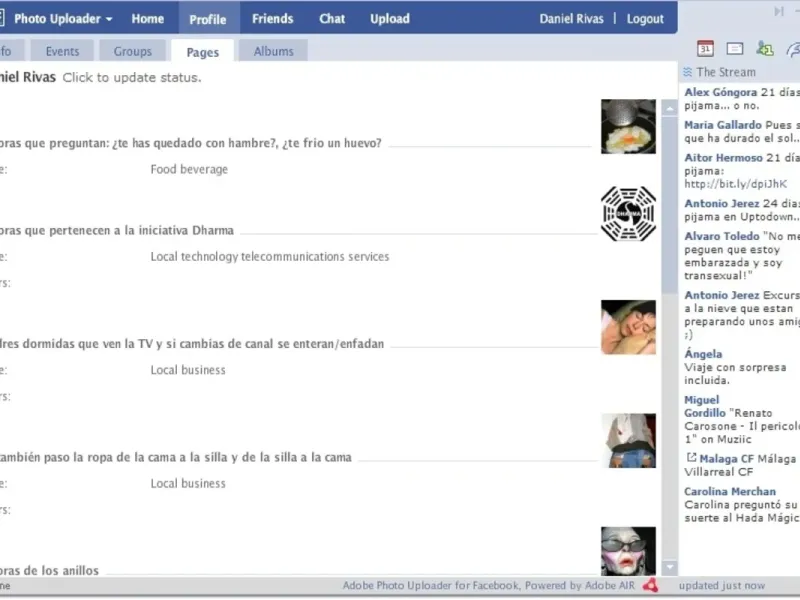Click The Stream waves icon
The image size is (800, 600).
[x=688, y=72]
